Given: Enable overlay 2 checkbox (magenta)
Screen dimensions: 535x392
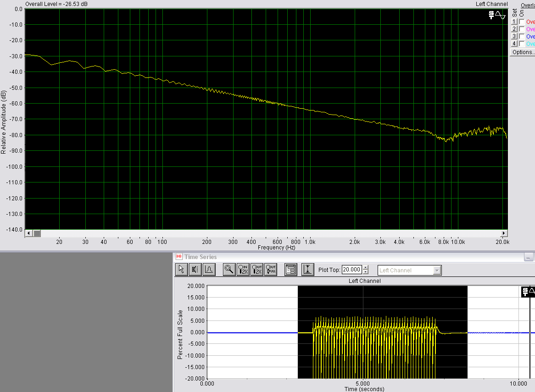Looking at the screenshot, I should 522,29.
